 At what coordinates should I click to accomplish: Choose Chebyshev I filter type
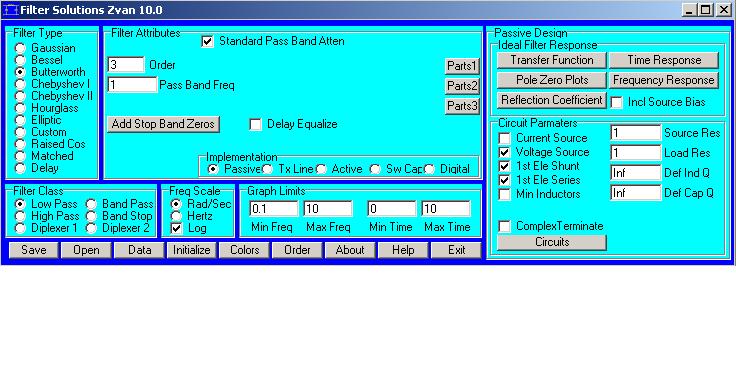coord(20,84)
